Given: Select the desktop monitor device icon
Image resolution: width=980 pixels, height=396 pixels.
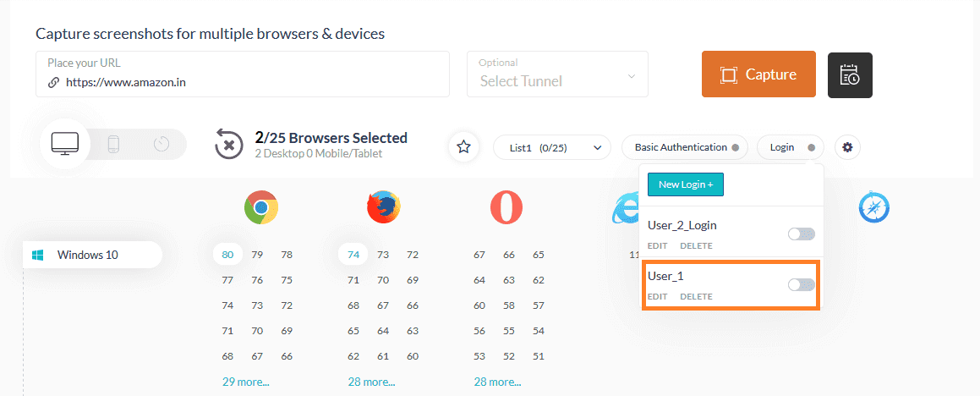Looking at the screenshot, I should 65,144.
